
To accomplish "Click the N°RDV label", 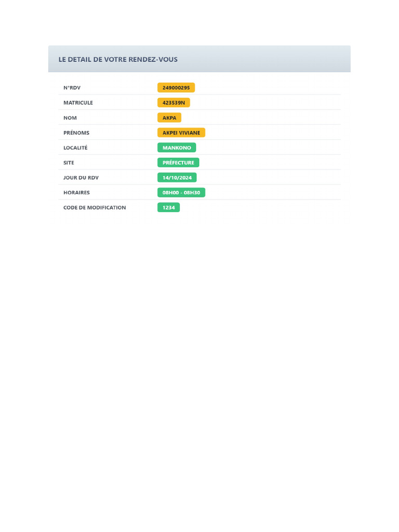I will (x=72, y=88).
